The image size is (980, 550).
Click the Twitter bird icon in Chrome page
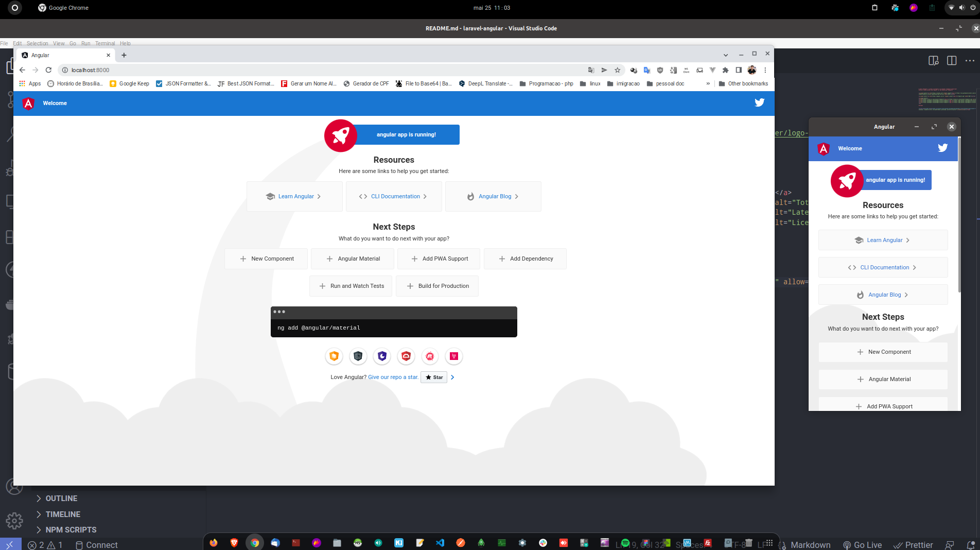[x=759, y=102]
